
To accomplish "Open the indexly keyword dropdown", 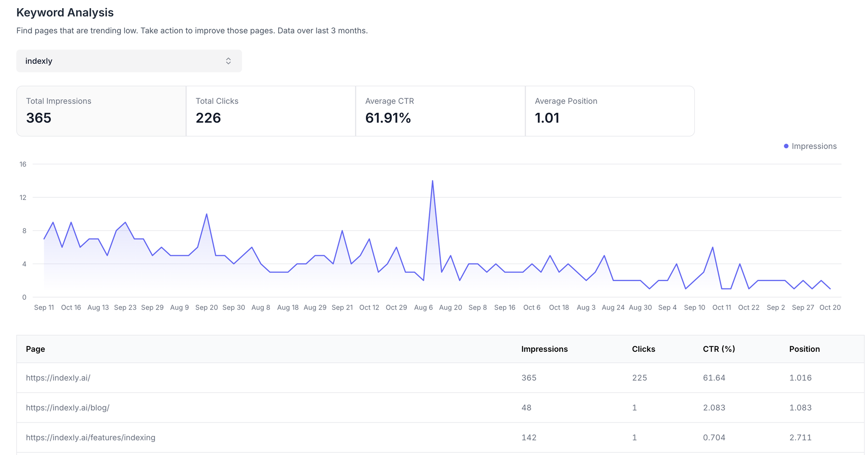I will (129, 61).
